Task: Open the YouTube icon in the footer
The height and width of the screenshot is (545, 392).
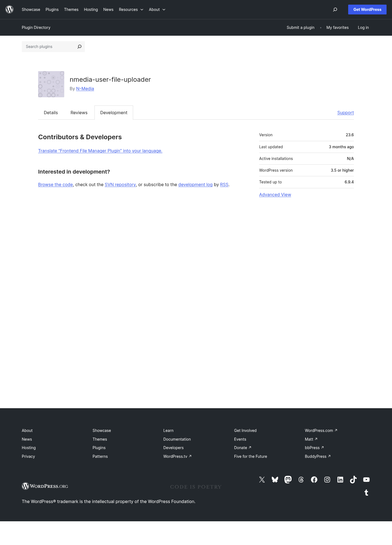Action: (366, 480)
